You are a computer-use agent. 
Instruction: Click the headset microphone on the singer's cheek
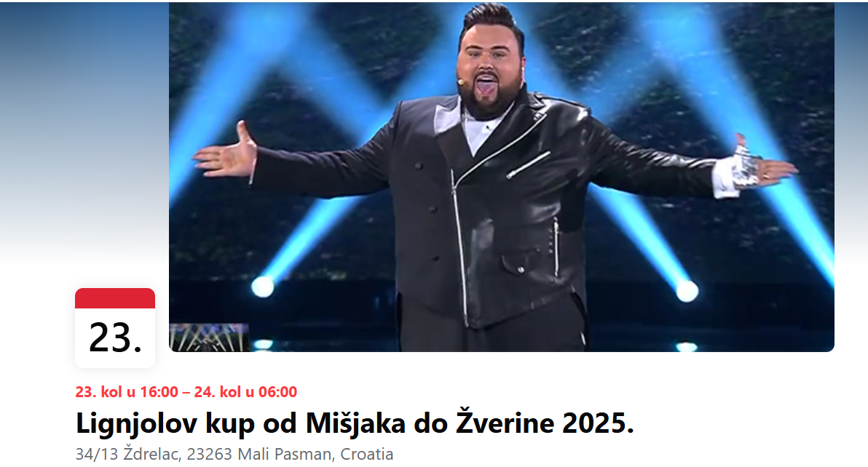(x=460, y=81)
